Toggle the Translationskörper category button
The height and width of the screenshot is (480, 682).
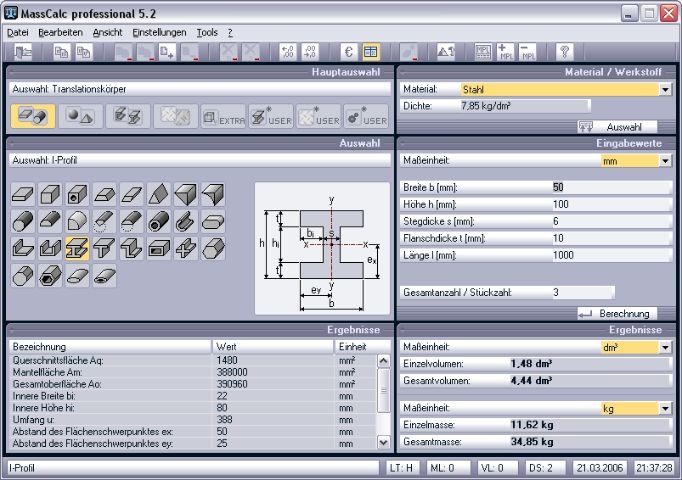[x=33, y=117]
